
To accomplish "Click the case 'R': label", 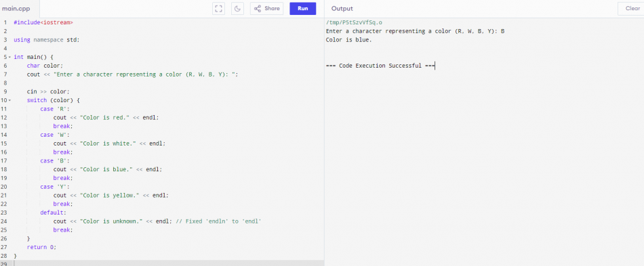I will coord(55,108).
